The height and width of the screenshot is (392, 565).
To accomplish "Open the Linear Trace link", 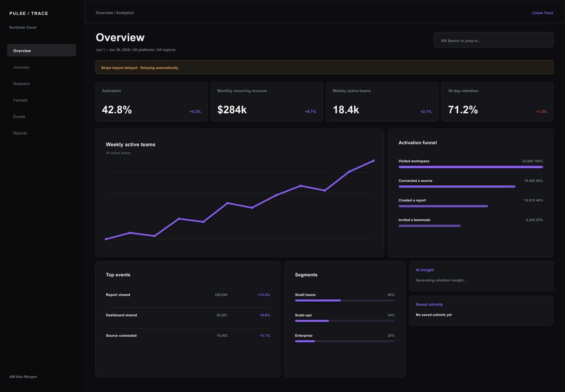I will pyautogui.click(x=543, y=13).
